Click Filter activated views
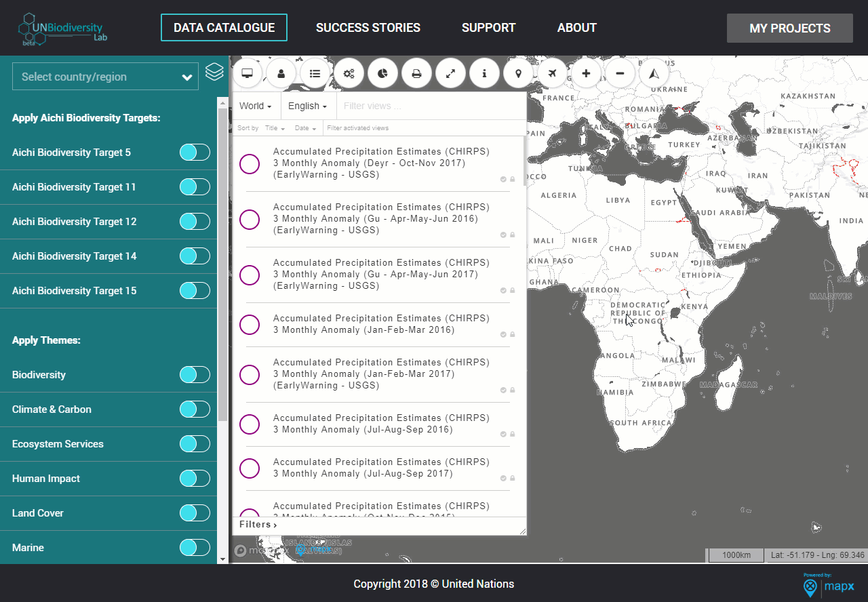Image resolution: width=868 pixels, height=602 pixels. (x=358, y=128)
